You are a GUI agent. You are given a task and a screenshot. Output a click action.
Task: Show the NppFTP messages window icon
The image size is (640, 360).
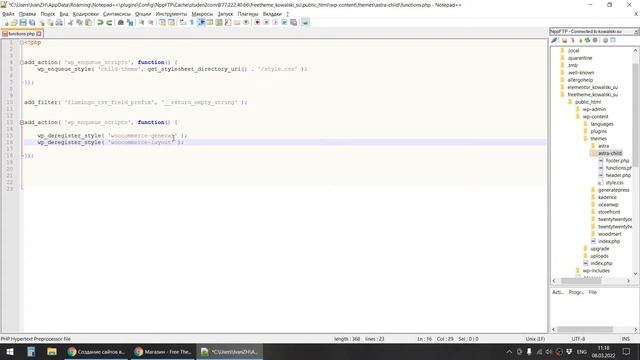613,40
